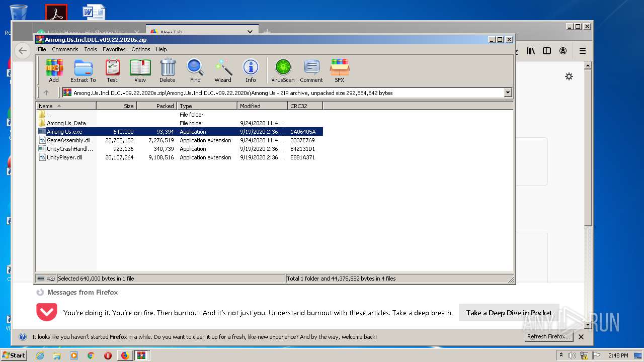Open Windows Explorer folder from taskbar
This screenshot has width=644, height=362.
pyautogui.click(x=57, y=355)
